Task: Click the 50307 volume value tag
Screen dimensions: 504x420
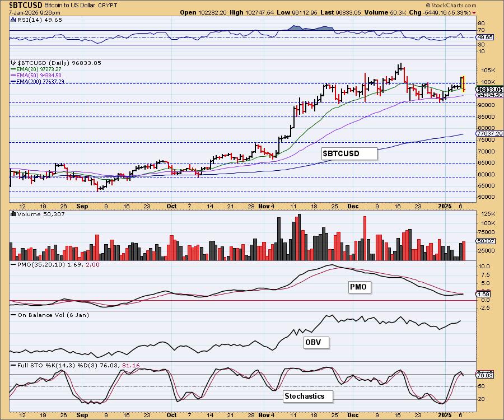Action: point(486,241)
